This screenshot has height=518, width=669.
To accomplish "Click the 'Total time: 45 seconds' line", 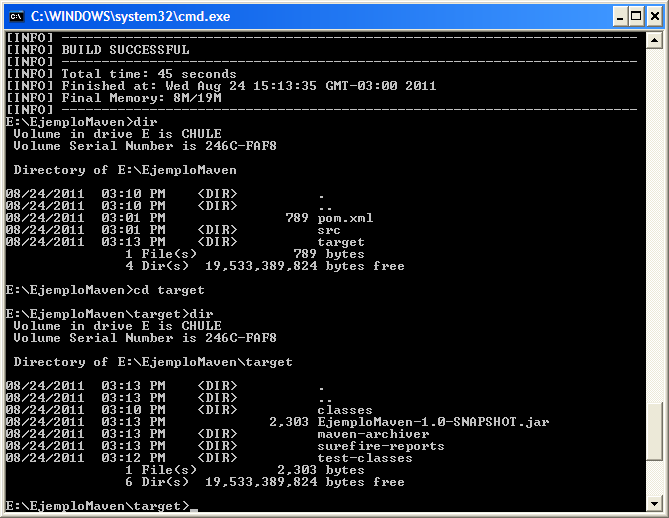I will point(121,74).
